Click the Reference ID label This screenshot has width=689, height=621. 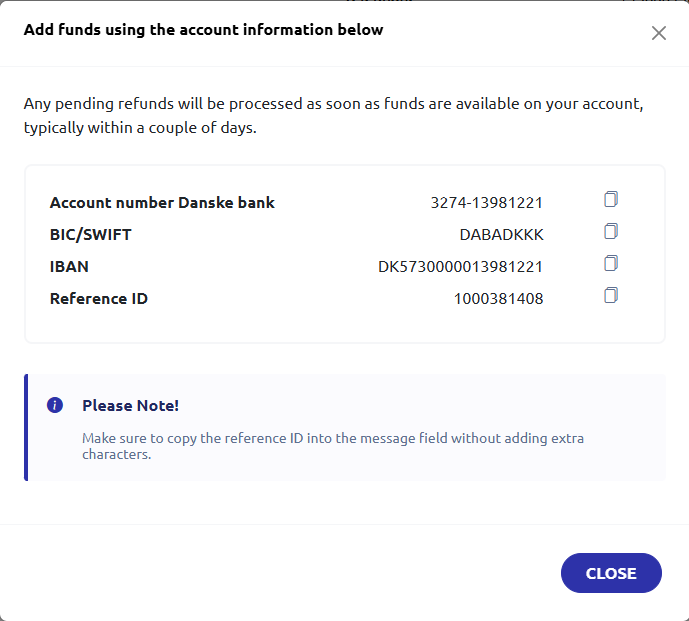point(99,299)
